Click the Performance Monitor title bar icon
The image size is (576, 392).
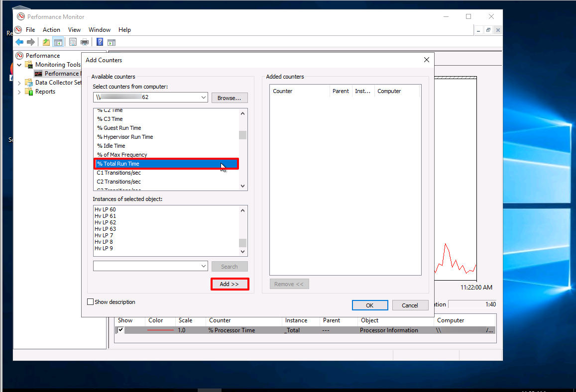[x=21, y=16]
